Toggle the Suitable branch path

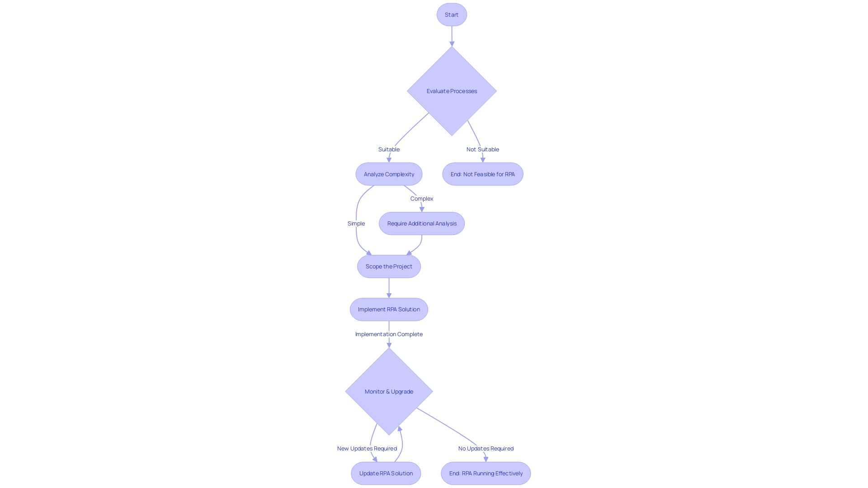[389, 149]
